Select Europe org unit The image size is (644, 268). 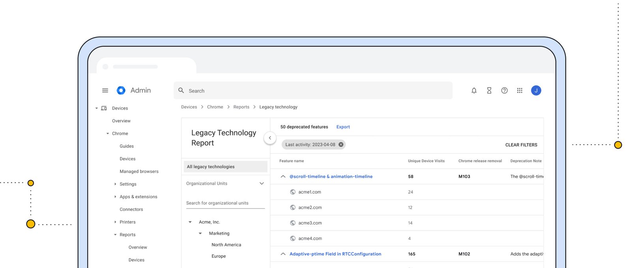(x=219, y=256)
